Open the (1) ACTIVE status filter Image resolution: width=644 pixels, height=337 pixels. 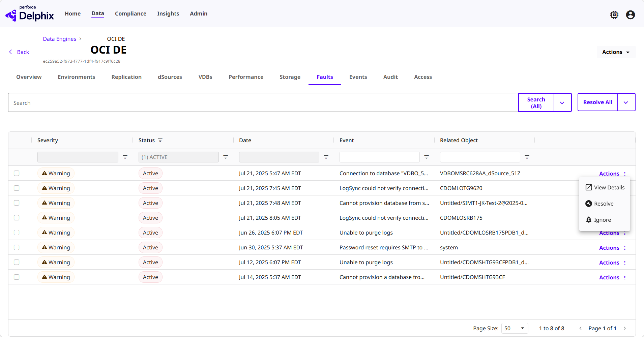(179, 157)
